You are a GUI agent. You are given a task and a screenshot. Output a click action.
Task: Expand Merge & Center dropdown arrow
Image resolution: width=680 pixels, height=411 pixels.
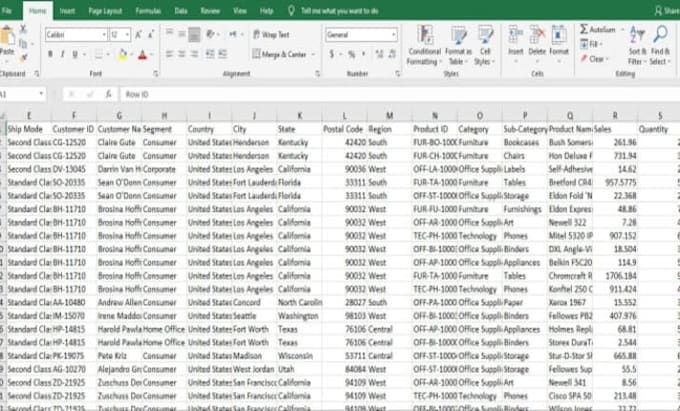point(313,55)
